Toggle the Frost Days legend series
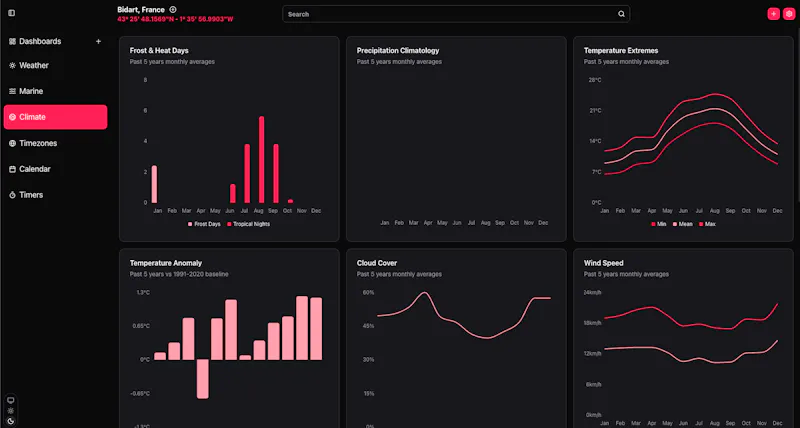 (204, 224)
